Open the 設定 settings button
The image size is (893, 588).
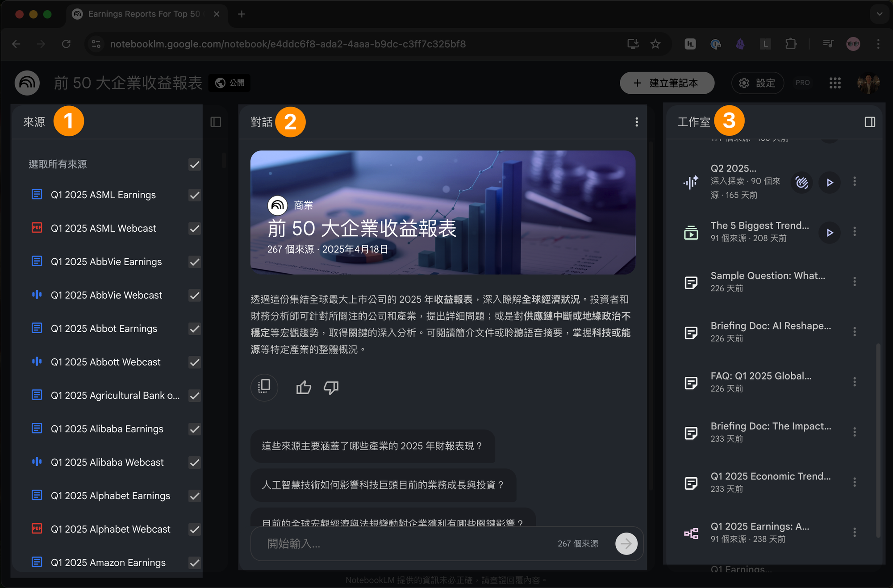click(757, 83)
